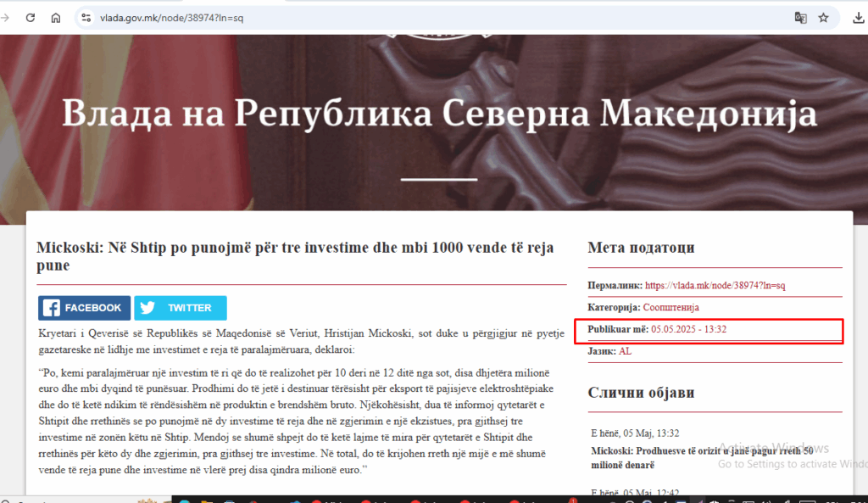Open the Соопштенија category link
Screen dimensions: 868x503
(x=671, y=307)
